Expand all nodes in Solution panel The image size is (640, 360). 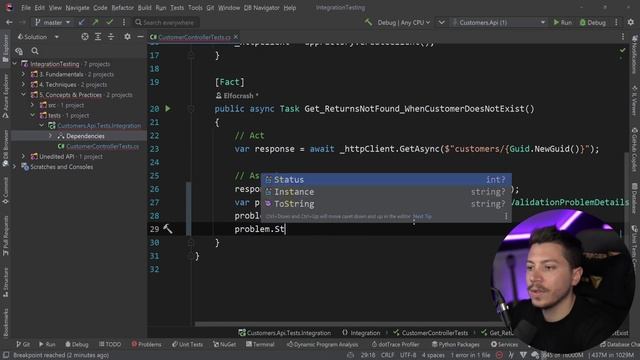pos(98,37)
